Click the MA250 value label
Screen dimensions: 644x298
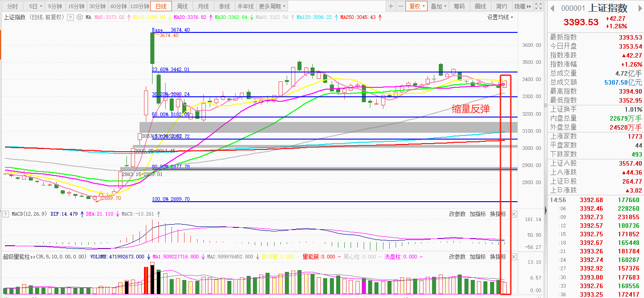tap(358, 18)
